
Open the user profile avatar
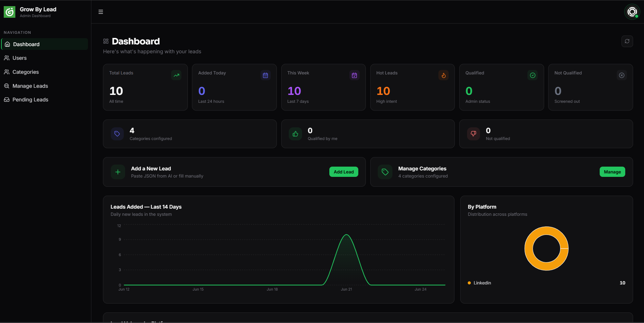click(632, 12)
